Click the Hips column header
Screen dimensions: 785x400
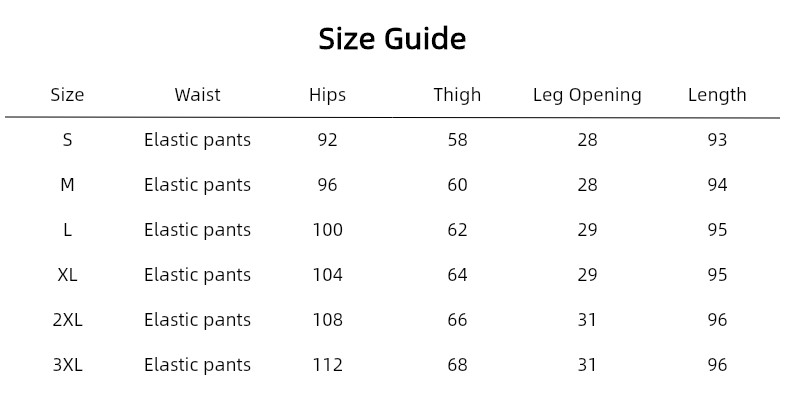[327, 95]
